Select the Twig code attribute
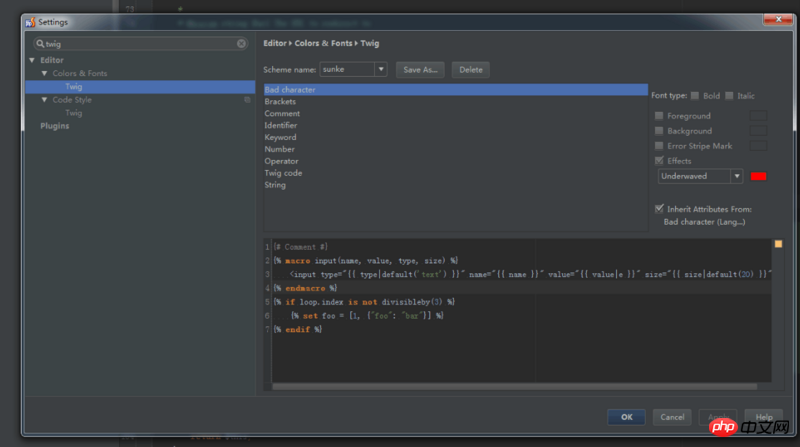Viewport: 800px width, 447px height. tap(283, 173)
